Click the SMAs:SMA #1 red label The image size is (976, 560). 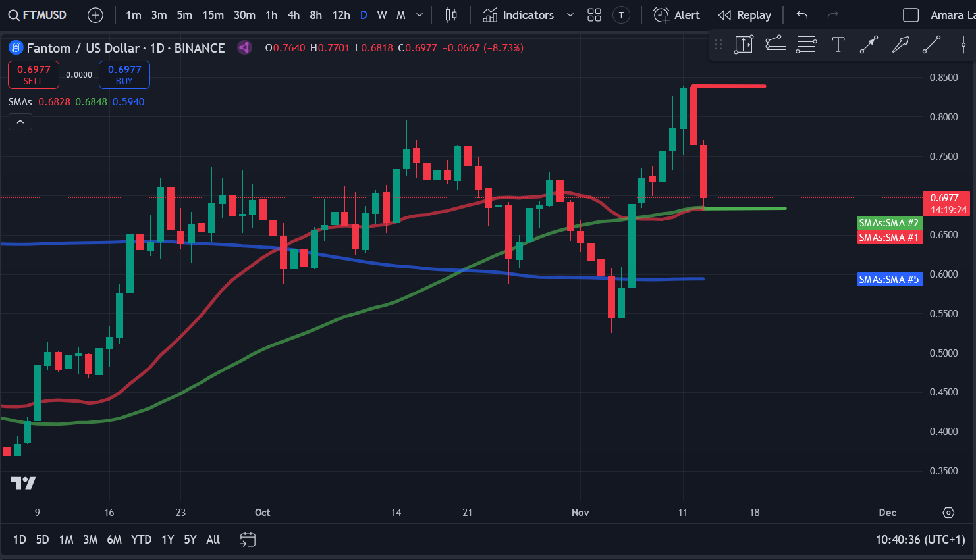click(x=889, y=237)
